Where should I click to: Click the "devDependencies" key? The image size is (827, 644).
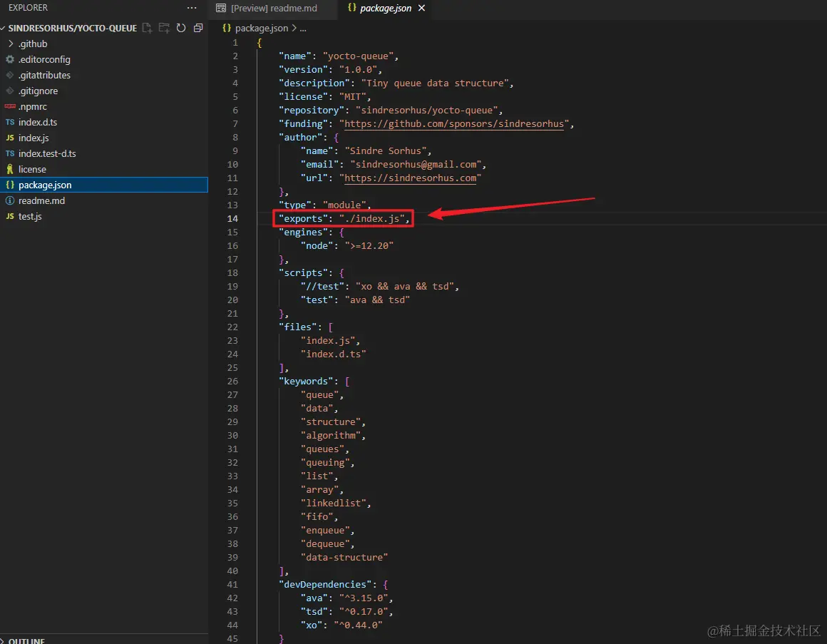tap(325, 584)
